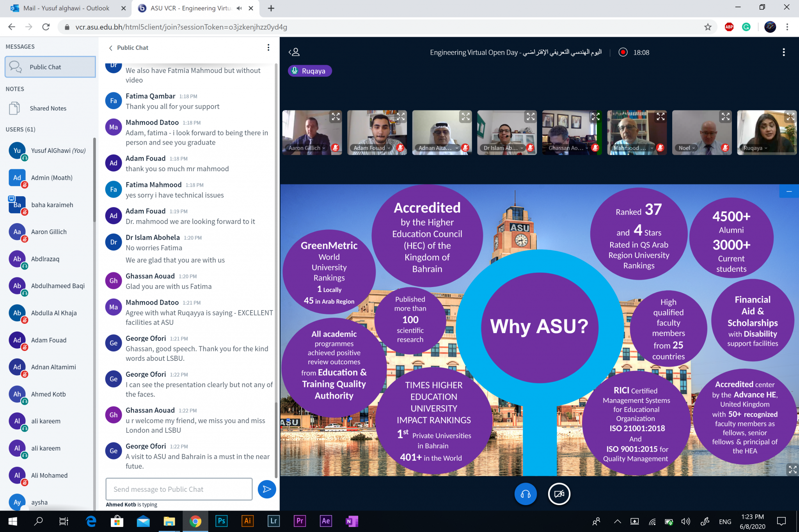Image resolution: width=799 pixels, height=532 pixels.
Task: Launch Illustrator from the taskbar
Action: click(248, 521)
